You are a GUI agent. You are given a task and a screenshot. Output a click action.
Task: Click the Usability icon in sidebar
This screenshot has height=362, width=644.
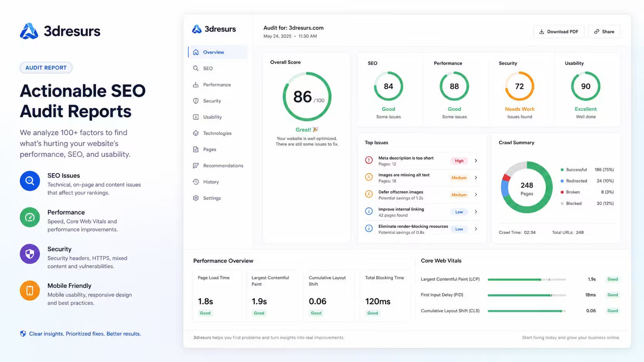click(x=196, y=117)
